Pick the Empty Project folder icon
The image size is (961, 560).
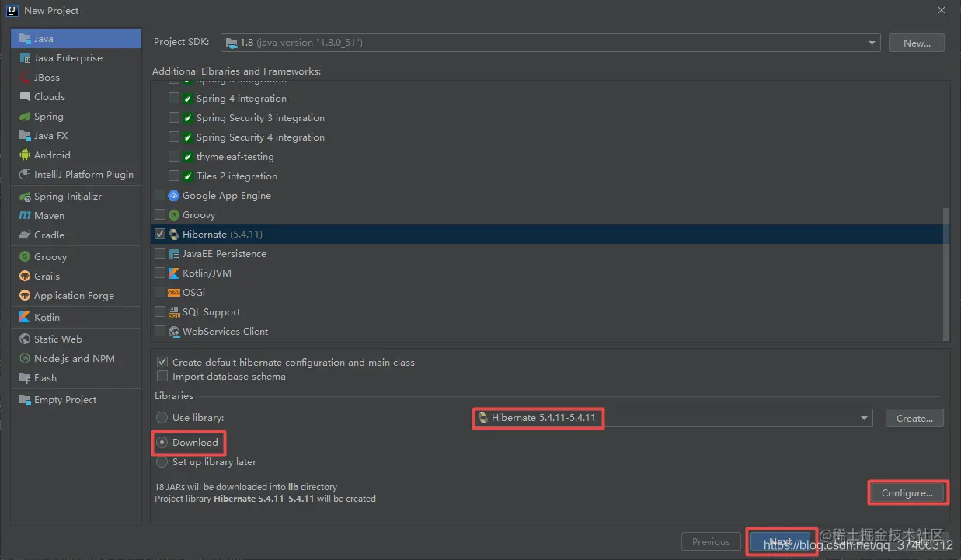(25, 399)
